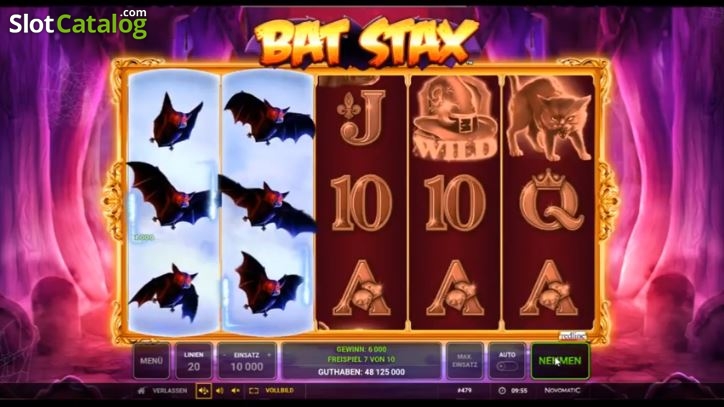Click the fullscreen rectangle icon
Viewport: 724px width, 407px height.
253,391
